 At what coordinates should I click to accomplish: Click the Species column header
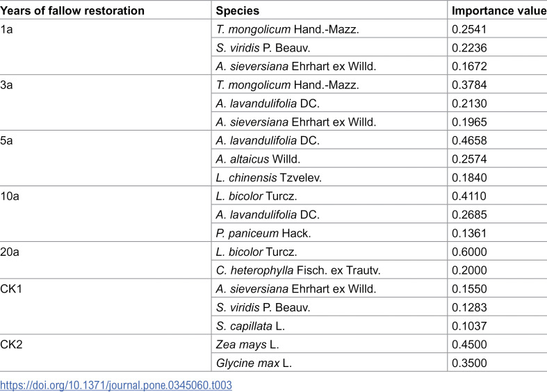tap(238, 11)
